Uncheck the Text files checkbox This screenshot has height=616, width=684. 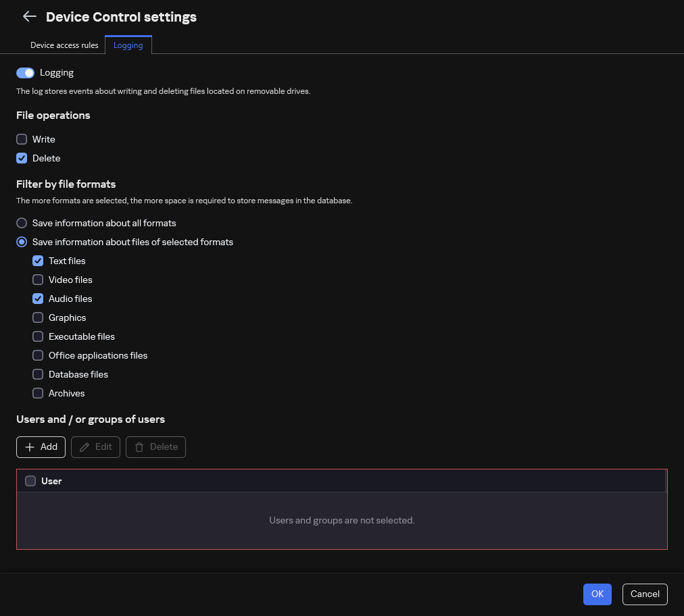[38, 261]
